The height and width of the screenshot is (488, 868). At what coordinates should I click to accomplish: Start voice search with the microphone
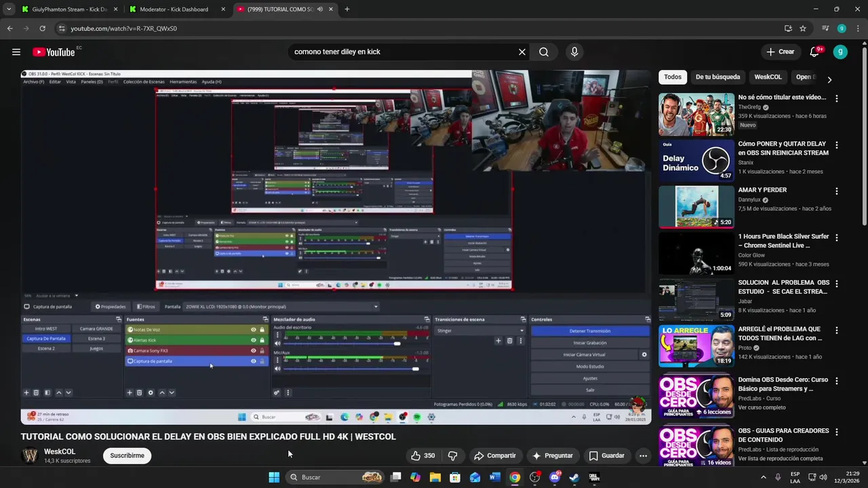(x=574, y=52)
